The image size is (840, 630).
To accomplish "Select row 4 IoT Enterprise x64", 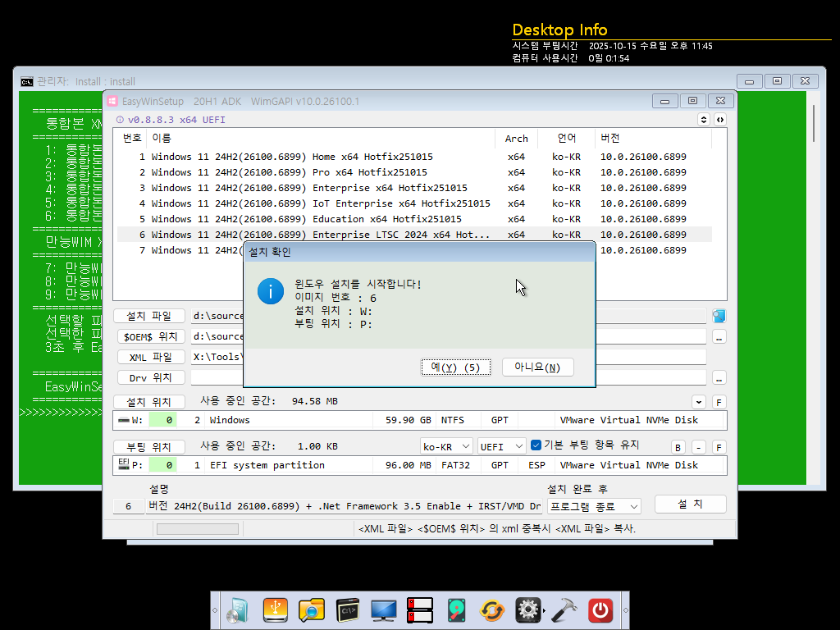I will coord(414,203).
